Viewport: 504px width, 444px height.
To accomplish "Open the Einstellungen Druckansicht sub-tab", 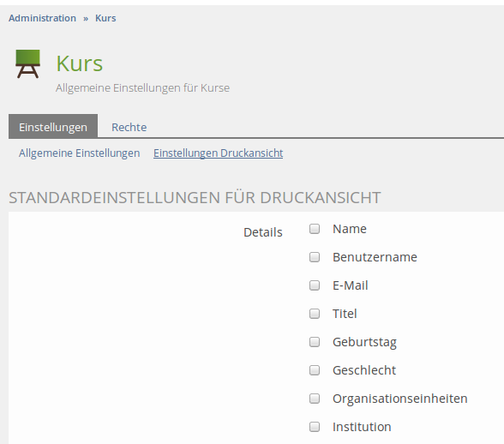I will (219, 153).
